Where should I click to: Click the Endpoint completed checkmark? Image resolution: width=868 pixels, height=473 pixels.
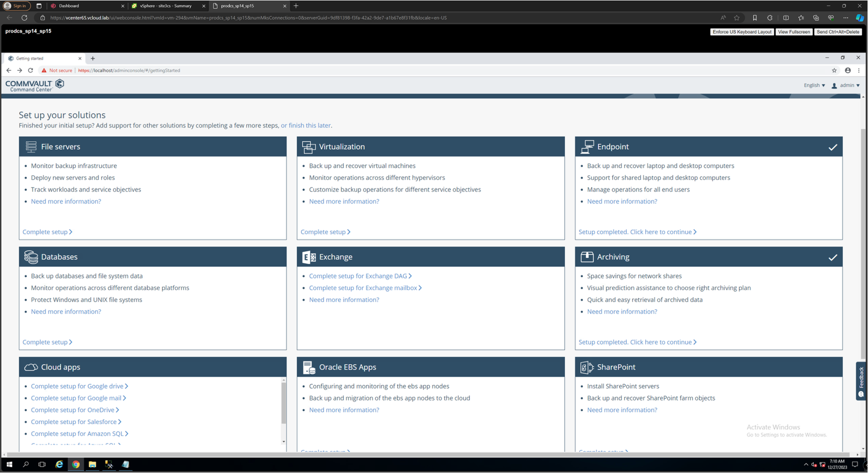pos(832,147)
